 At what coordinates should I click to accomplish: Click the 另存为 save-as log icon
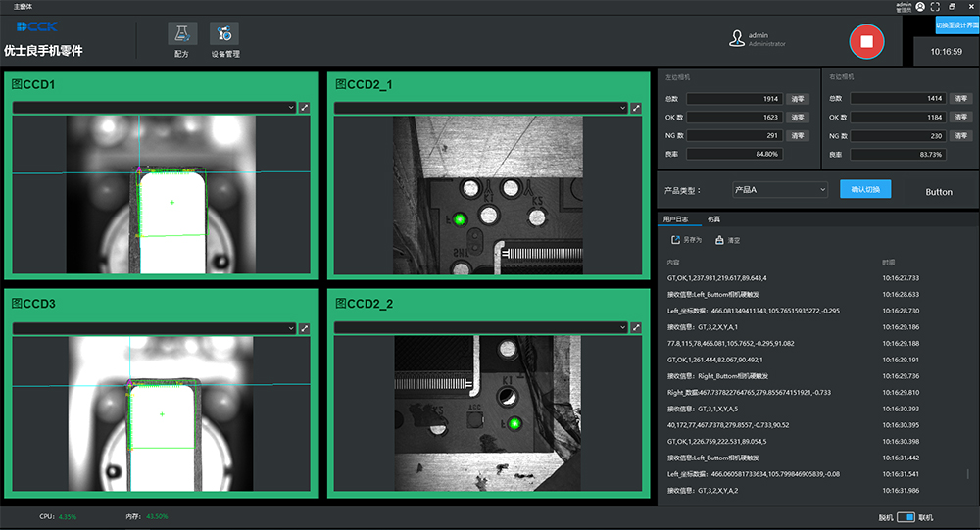point(676,240)
